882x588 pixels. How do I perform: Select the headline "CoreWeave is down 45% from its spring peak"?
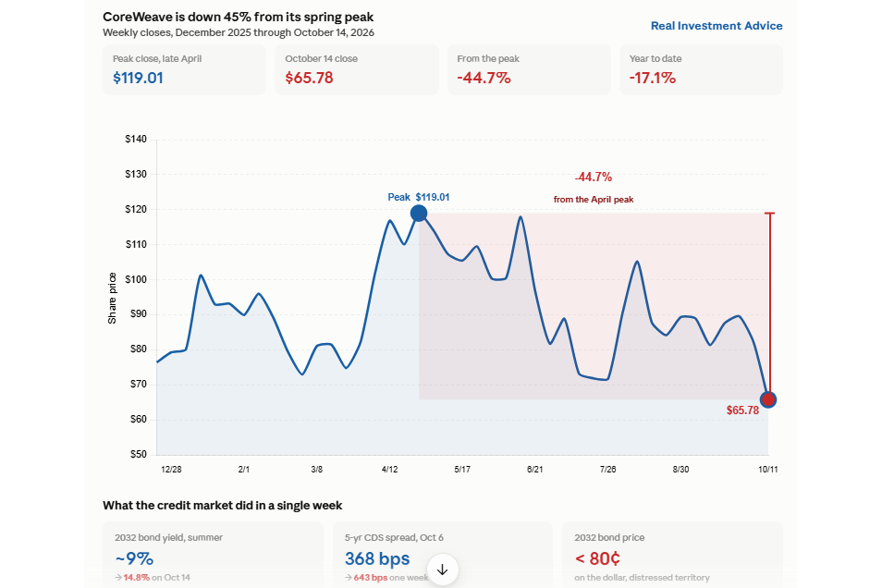coord(238,17)
